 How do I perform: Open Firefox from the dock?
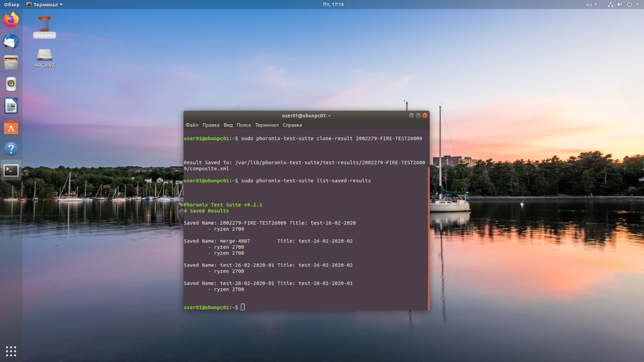coord(11,20)
